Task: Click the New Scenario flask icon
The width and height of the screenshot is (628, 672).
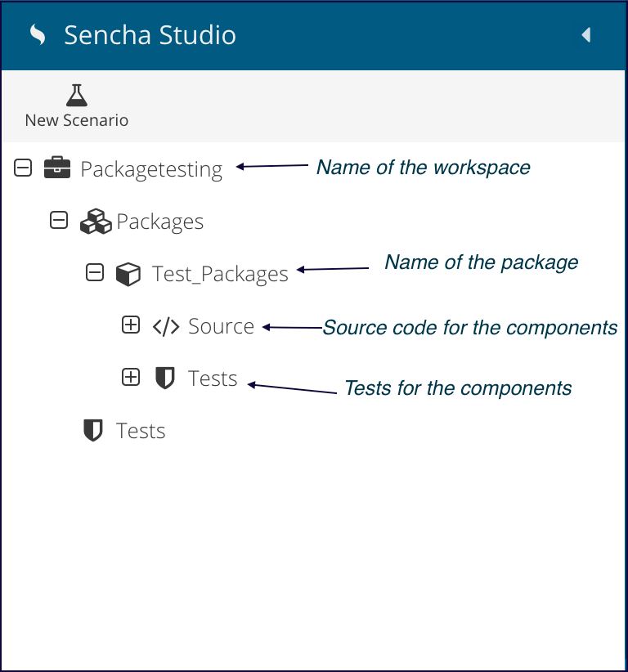Action: point(77,95)
